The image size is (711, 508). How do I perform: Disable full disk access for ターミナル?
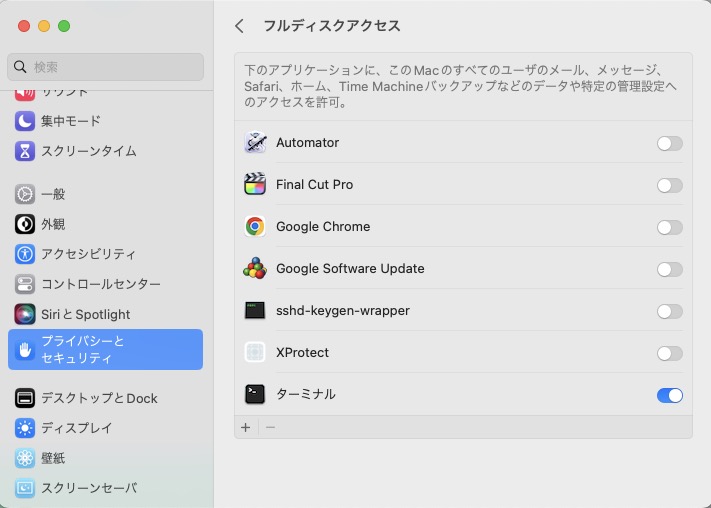pos(669,395)
